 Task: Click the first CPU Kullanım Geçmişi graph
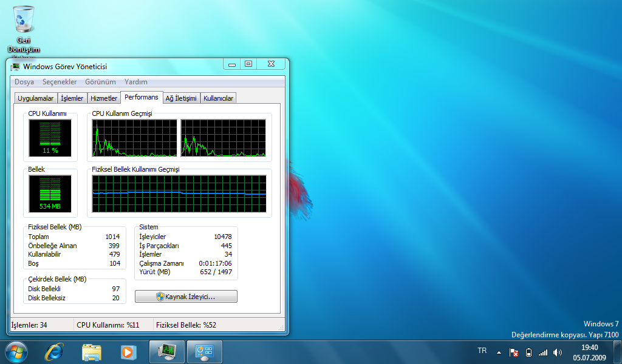tap(134, 138)
